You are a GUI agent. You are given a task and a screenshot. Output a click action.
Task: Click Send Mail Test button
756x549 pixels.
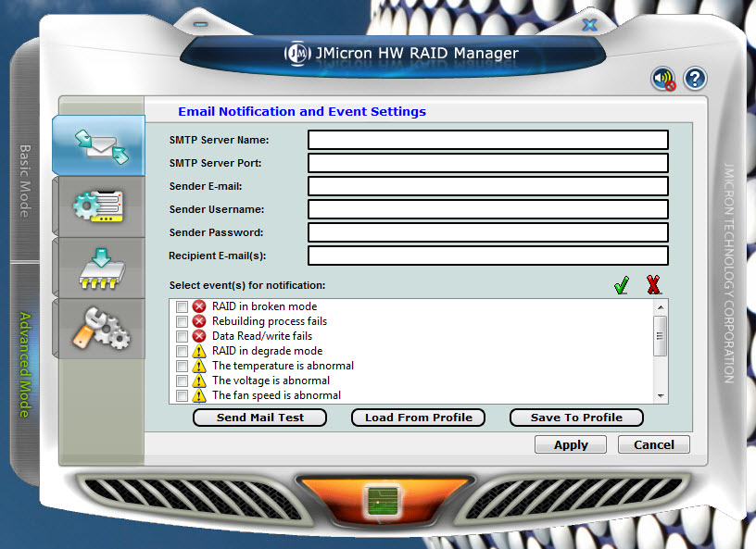point(259,418)
